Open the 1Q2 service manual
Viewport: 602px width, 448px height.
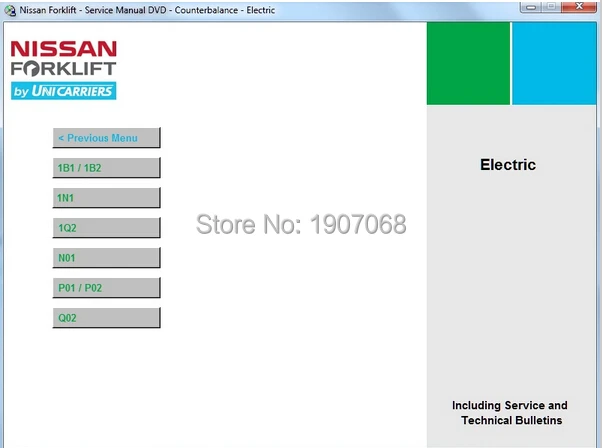click(106, 228)
